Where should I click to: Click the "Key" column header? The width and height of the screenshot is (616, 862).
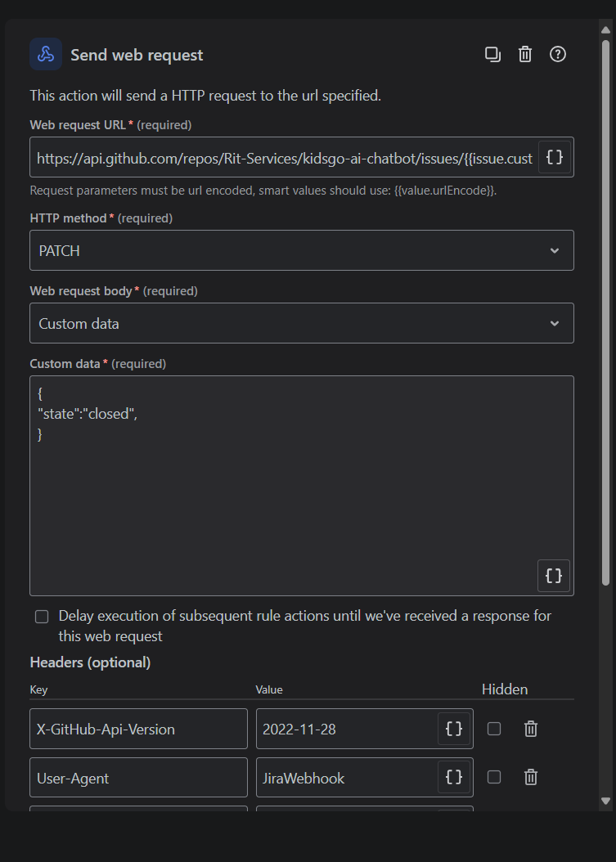(x=38, y=690)
